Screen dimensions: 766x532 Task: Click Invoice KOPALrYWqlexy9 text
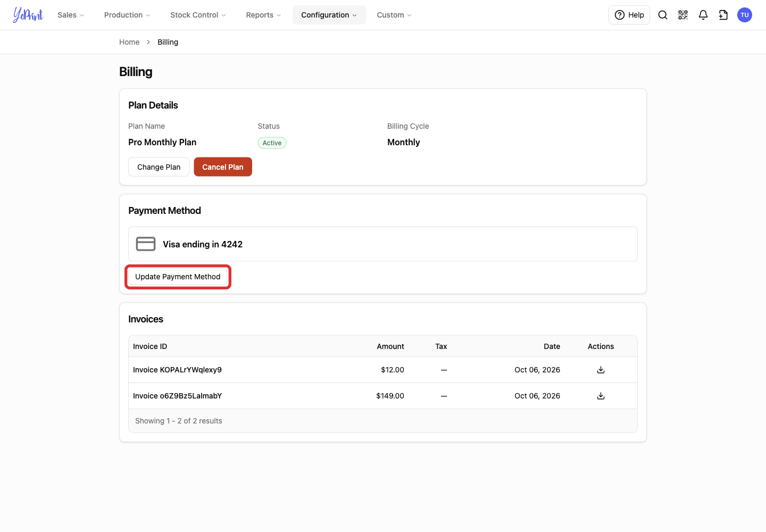tap(177, 370)
